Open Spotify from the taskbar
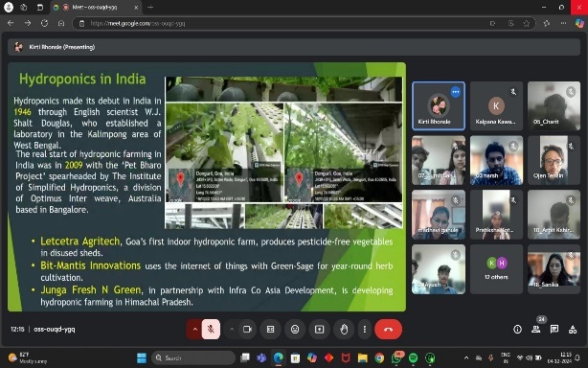 [x=414, y=358]
